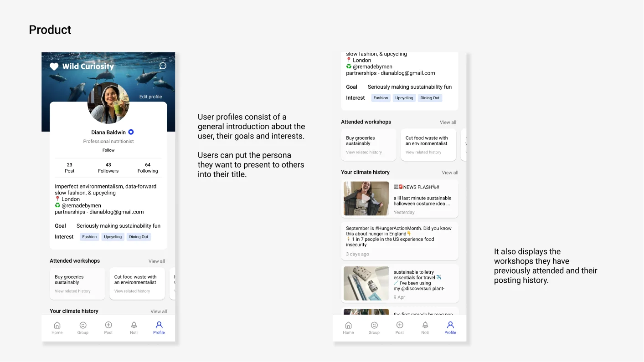Expand Attended workshops with View all in the right phone
The image size is (644, 362).
click(x=448, y=122)
